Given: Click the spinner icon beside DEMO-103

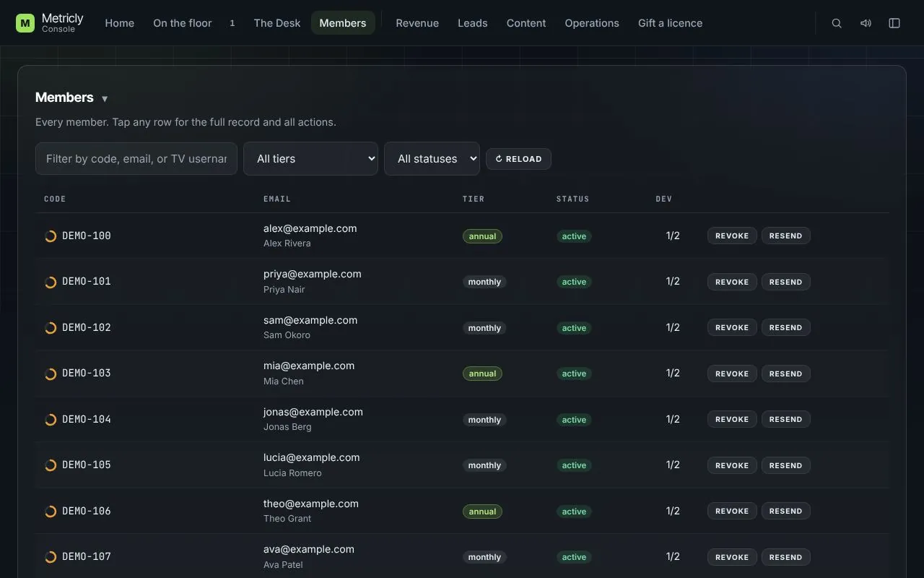Looking at the screenshot, I should tap(51, 374).
